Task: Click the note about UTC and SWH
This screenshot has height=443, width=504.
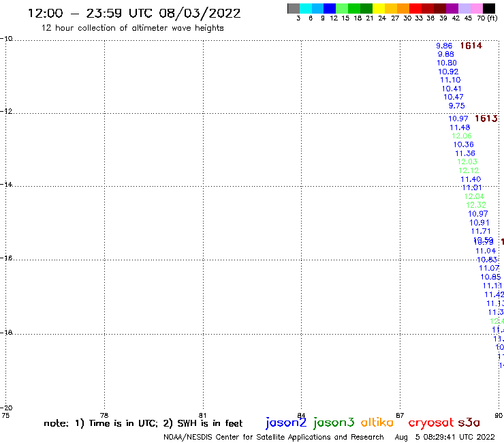Action: point(143,423)
